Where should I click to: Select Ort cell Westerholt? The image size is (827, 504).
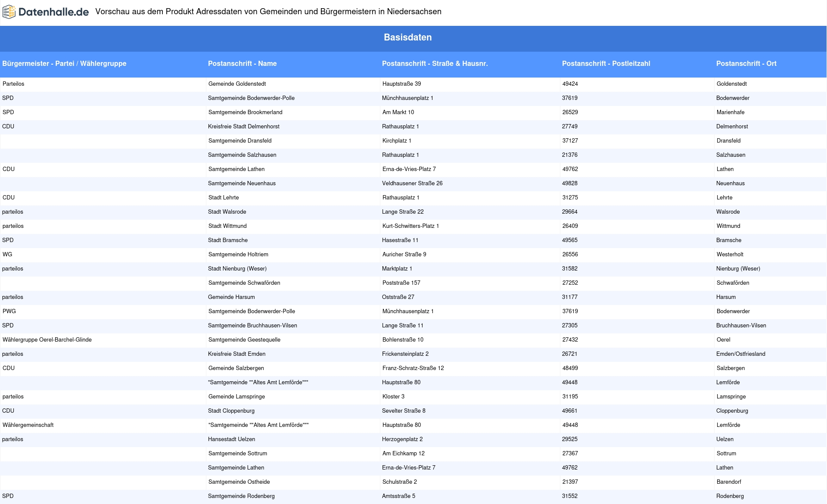[730, 255]
